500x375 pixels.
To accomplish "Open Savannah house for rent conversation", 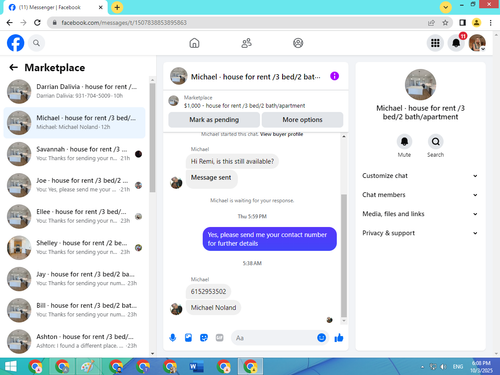I will click(74, 154).
